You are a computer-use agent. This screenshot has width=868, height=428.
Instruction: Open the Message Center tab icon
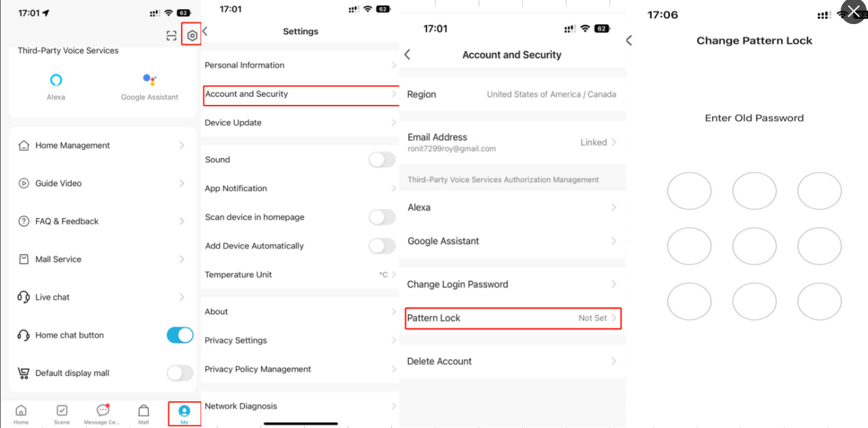pyautogui.click(x=102, y=410)
